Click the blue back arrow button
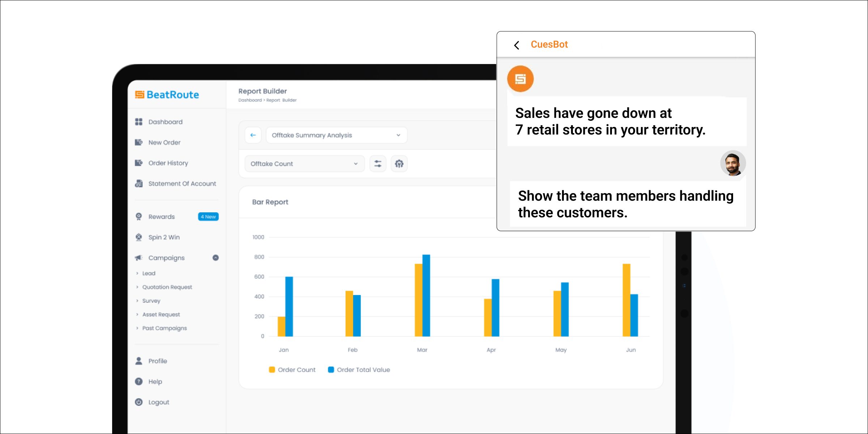868x434 pixels. tap(253, 135)
